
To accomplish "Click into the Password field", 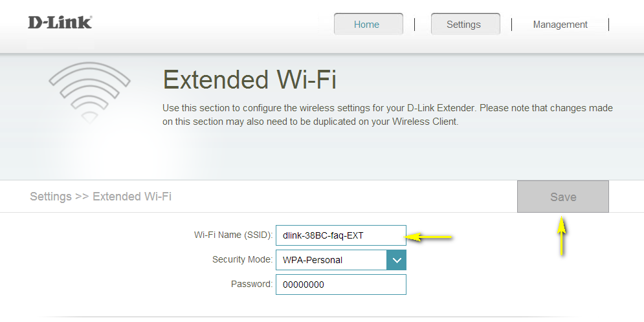I will 340,284.
